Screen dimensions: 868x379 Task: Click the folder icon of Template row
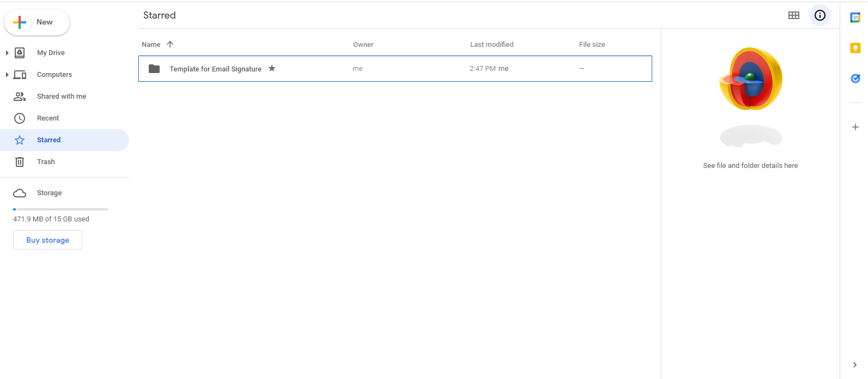154,69
